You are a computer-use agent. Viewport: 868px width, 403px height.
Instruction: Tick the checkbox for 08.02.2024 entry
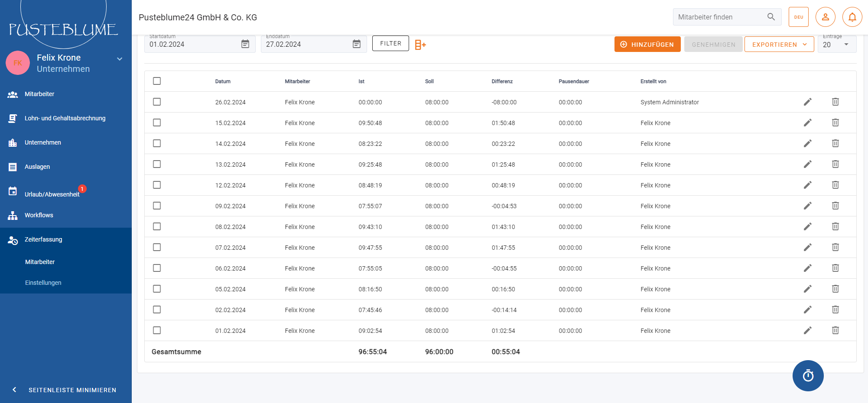pos(157,226)
